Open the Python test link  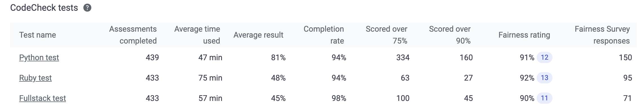pos(39,58)
